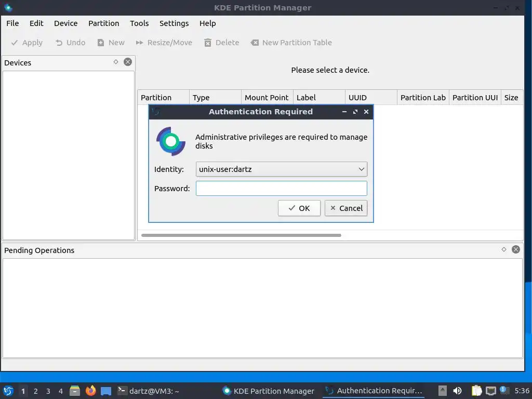
Task: Open the clipboard tray icon
Action: point(477,391)
